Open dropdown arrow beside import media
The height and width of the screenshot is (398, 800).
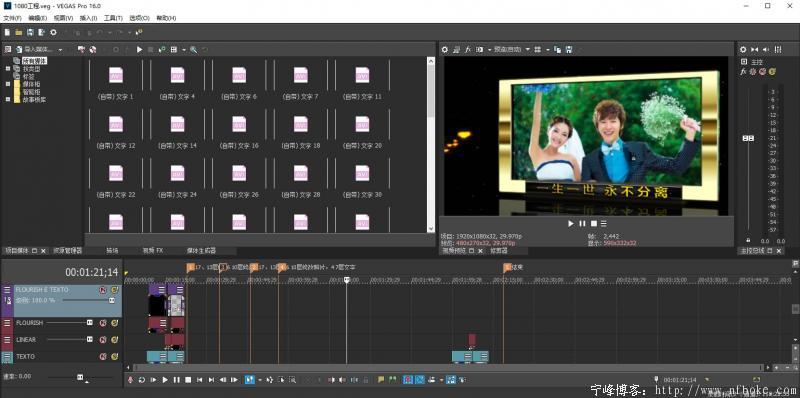(x=60, y=50)
